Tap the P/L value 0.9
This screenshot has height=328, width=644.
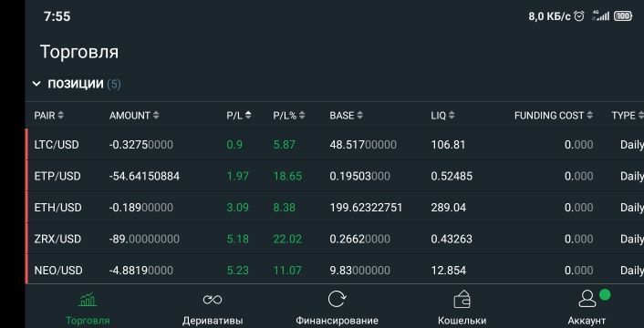point(234,145)
